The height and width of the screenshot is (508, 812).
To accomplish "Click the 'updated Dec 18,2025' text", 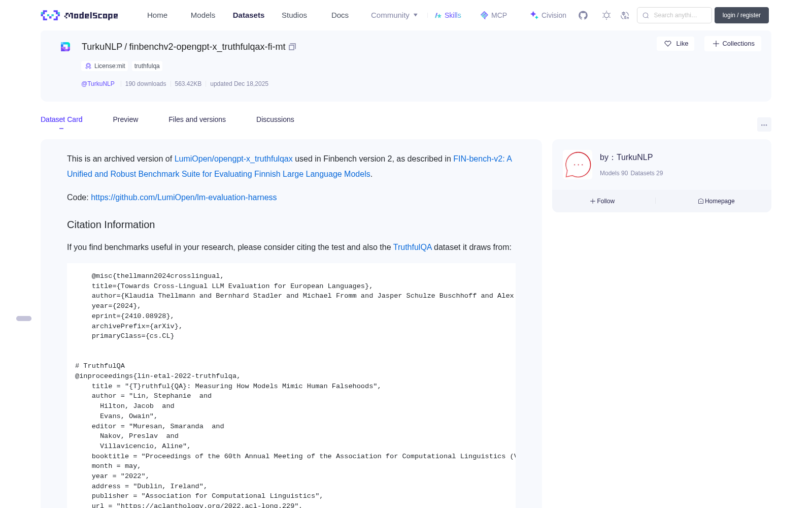I will pos(240,84).
